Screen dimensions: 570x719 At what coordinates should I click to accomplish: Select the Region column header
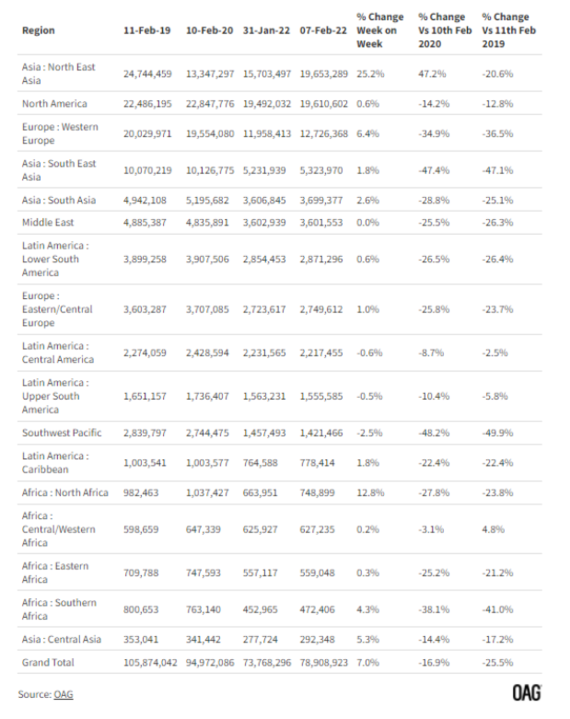39,30
